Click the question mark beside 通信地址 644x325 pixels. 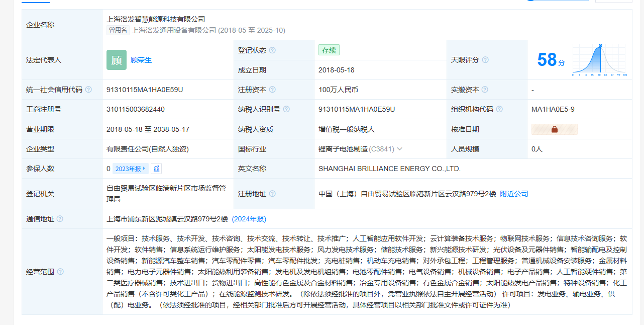click(x=60, y=219)
